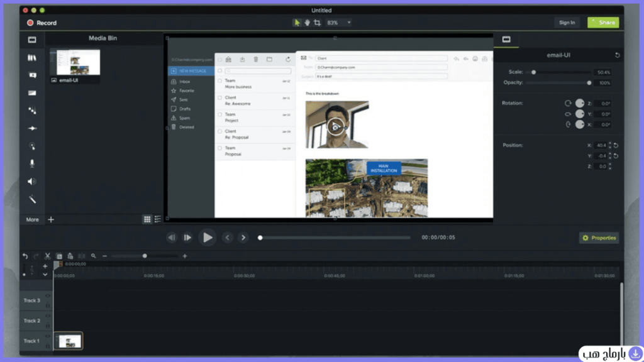The height and width of the screenshot is (362, 644).
Task: Hide Track 1 with its eye icon
Action: (x=48, y=336)
